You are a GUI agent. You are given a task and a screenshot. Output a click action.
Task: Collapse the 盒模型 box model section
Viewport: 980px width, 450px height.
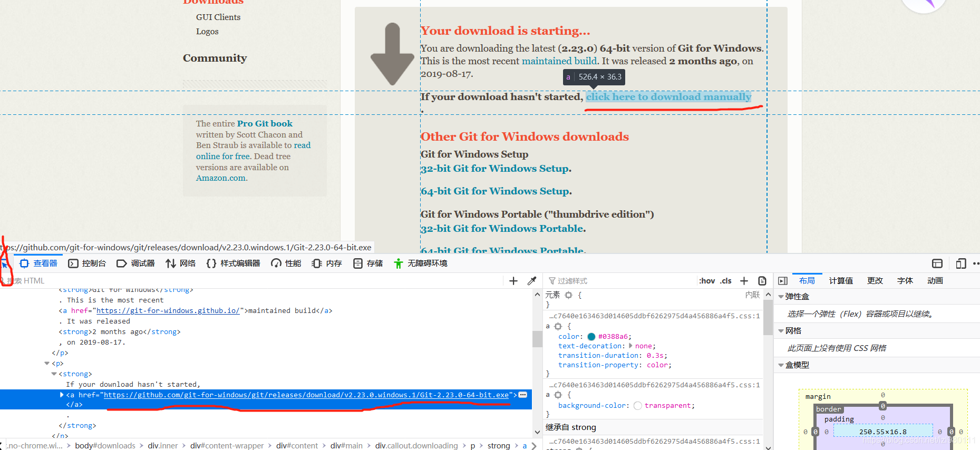[781, 365]
